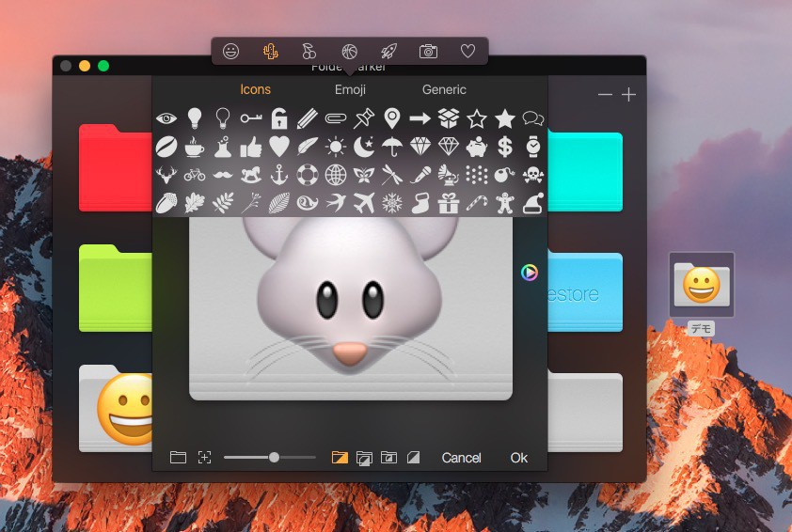Image resolution: width=792 pixels, height=532 pixels.
Task: Select the smiley emoji folder in Folder Marker
Action: point(116,409)
